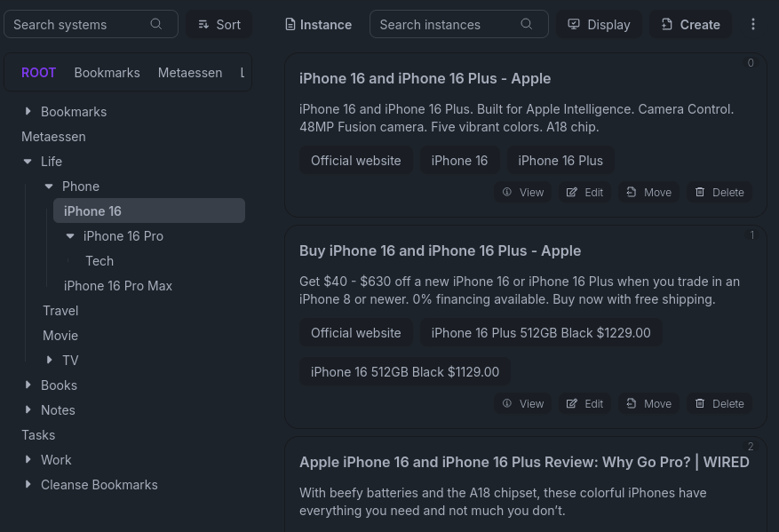Expand the TV tree node
Screen dimensions: 779x532
(x=50, y=360)
